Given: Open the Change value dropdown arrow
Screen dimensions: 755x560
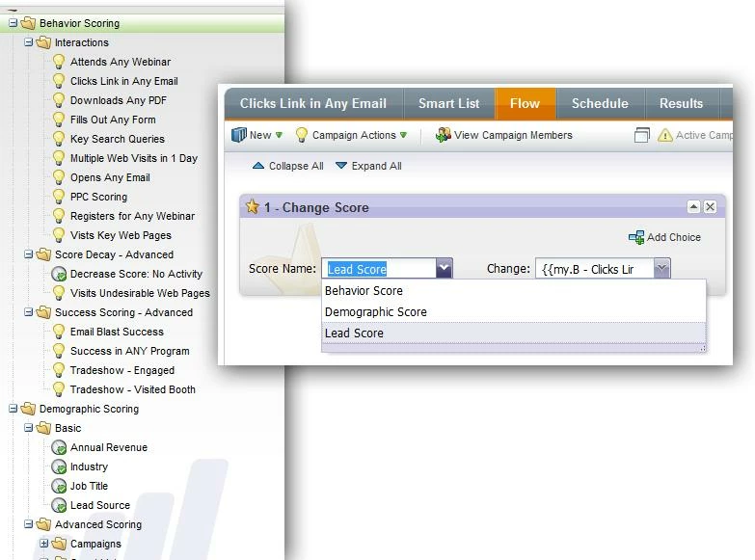Looking at the screenshot, I should (x=662, y=268).
